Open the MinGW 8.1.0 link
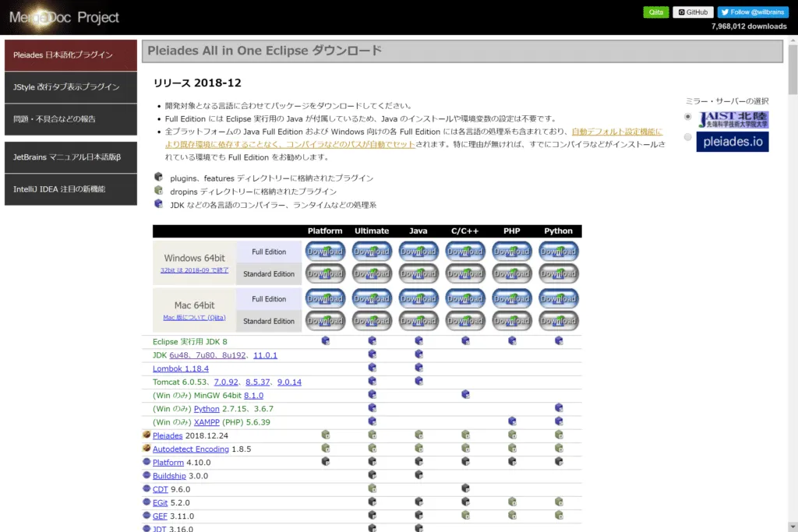This screenshot has width=798, height=532. (x=253, y=395)
